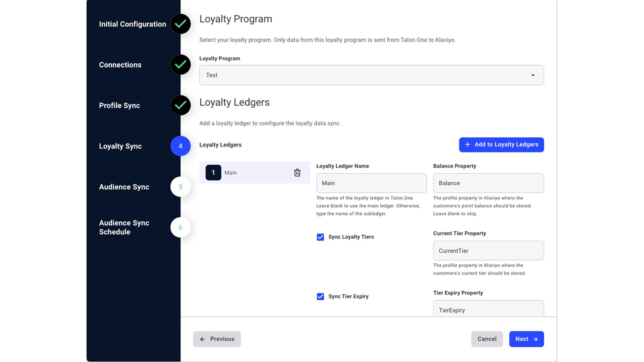Focus the Balance Property input field
The width and height of the screenshot is (644, 362).
[489, 183]
